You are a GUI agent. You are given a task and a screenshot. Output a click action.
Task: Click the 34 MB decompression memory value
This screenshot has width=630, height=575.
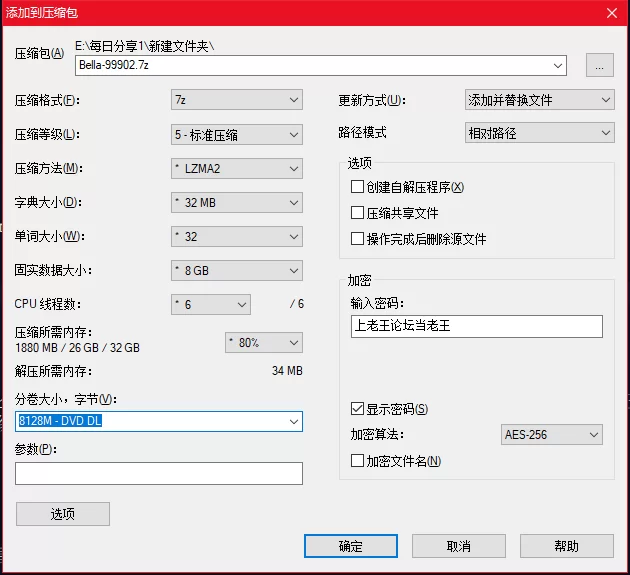click(287, 370)
